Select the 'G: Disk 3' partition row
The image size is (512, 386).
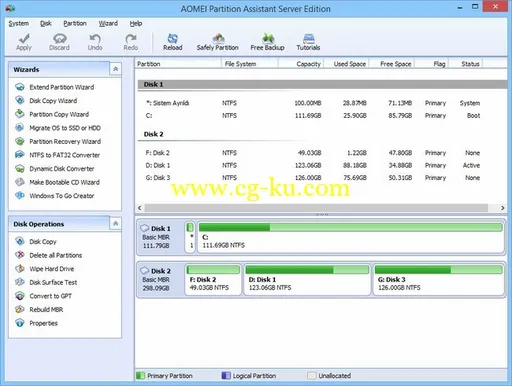pos(313,178)
